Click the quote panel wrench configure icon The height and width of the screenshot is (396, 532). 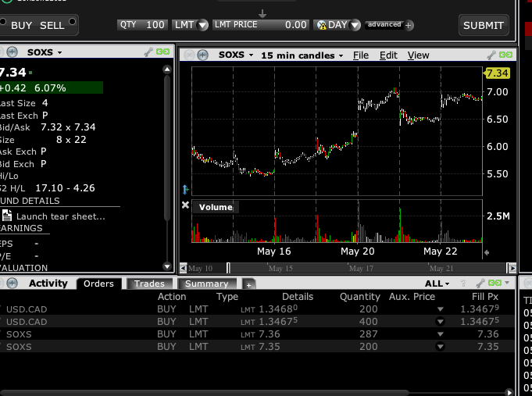148,52
